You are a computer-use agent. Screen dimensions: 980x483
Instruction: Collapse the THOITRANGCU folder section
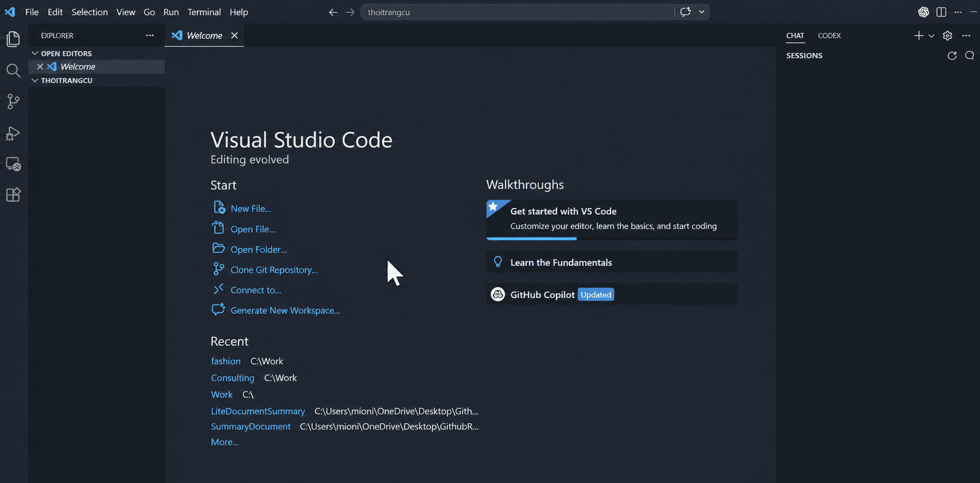(35, 80)
